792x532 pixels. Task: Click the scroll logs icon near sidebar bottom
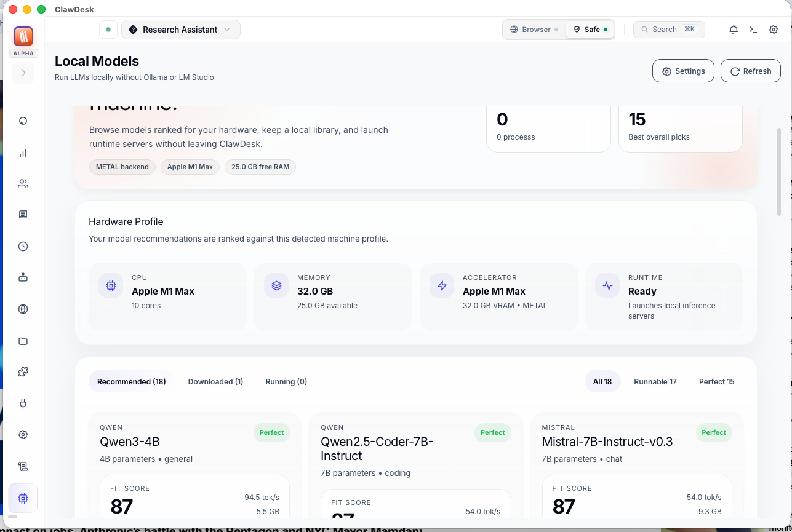(23, 466)
